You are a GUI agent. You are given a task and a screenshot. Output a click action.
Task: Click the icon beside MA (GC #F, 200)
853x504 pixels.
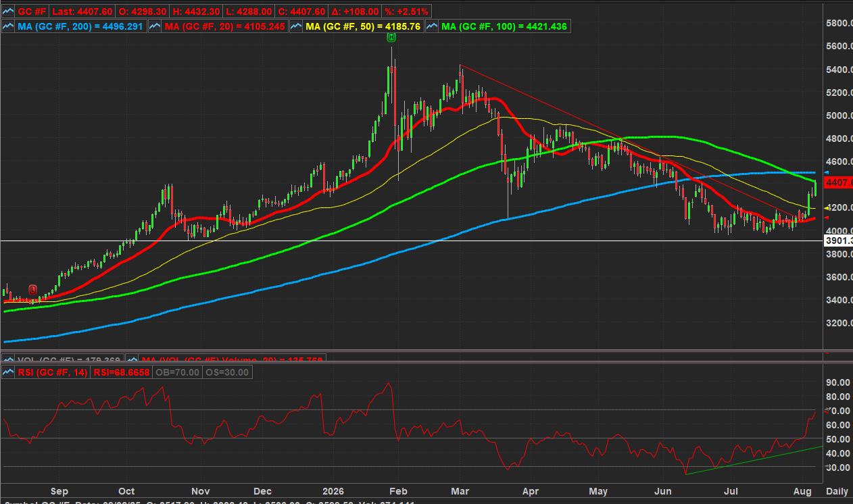click(8, 26)
